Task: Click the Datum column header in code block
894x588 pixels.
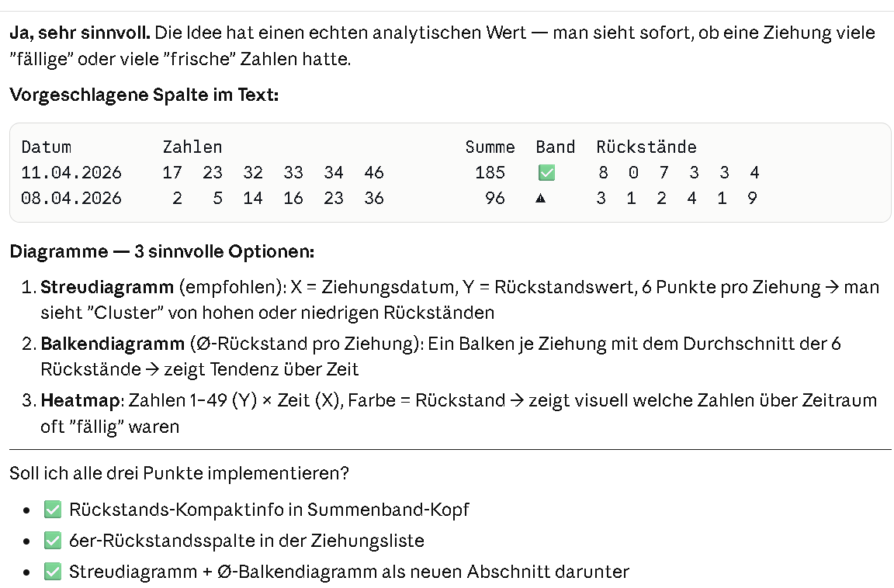Action: pos(47,147)
